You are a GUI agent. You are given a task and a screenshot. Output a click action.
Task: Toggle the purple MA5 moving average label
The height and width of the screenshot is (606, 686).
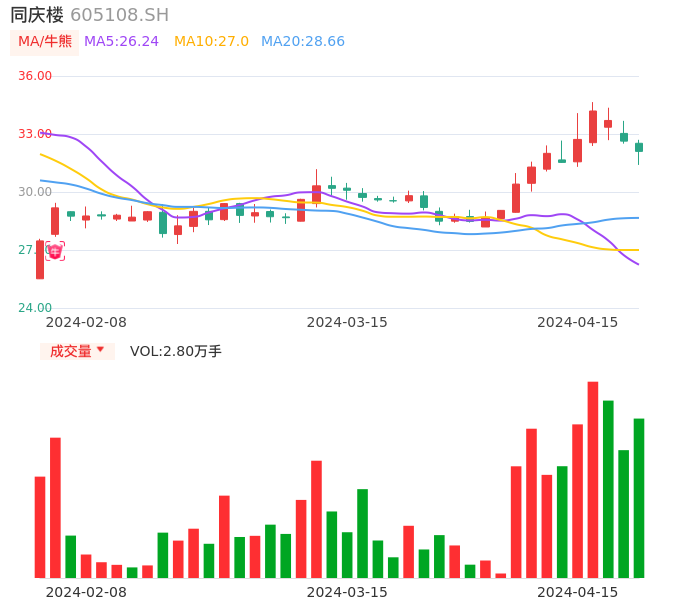(x=121, y=41)
